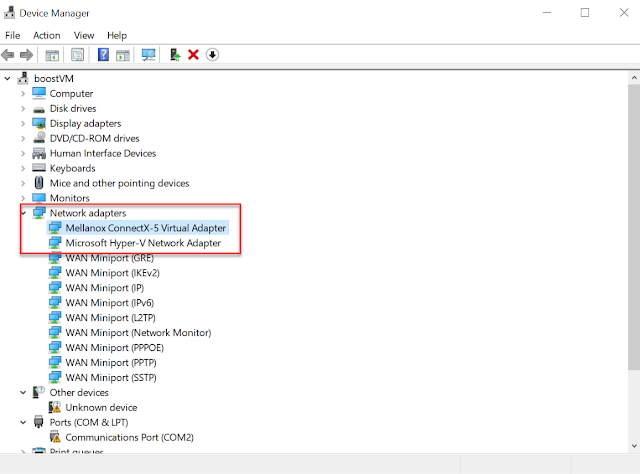
Task: Click the Other devices category icon
Action: pos(38,392)
